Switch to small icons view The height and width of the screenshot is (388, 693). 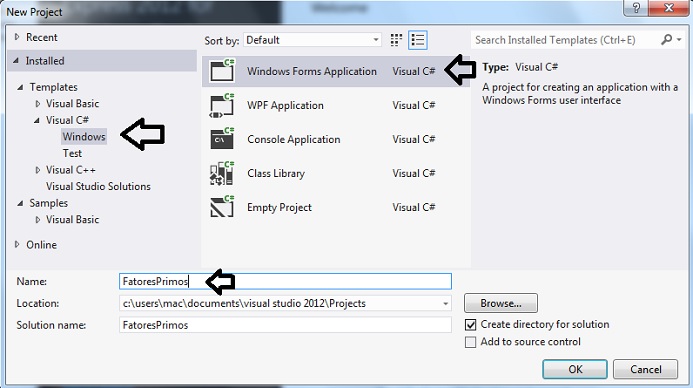pos(396,40)
